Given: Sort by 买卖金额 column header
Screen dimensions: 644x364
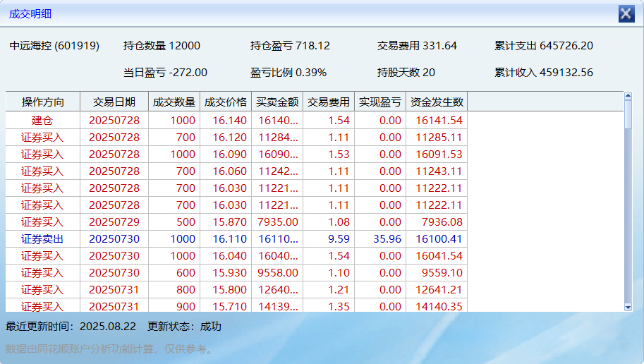Looking at the screenshot, I should 277,102.
